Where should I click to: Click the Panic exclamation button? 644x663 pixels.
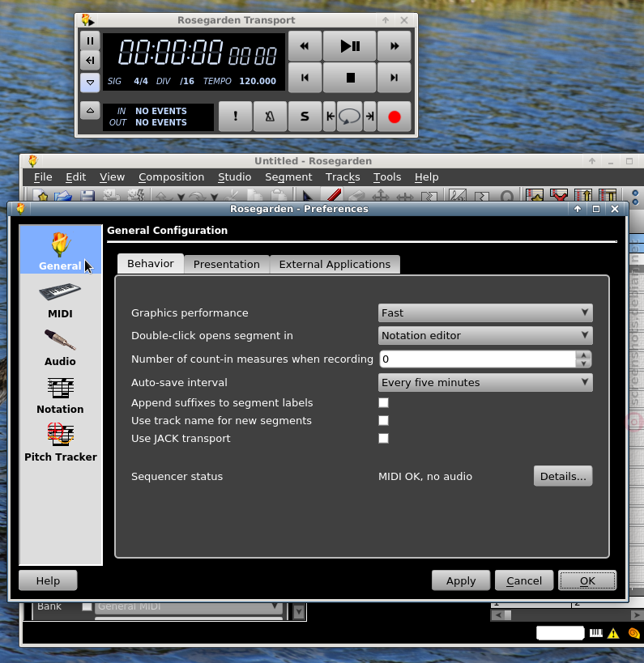click(235, 117)
